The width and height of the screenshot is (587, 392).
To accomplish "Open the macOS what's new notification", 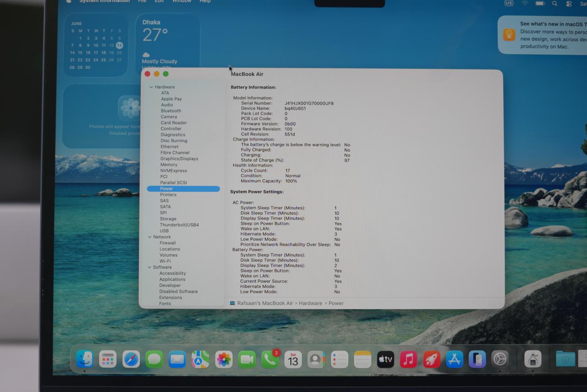I will 543,35.
